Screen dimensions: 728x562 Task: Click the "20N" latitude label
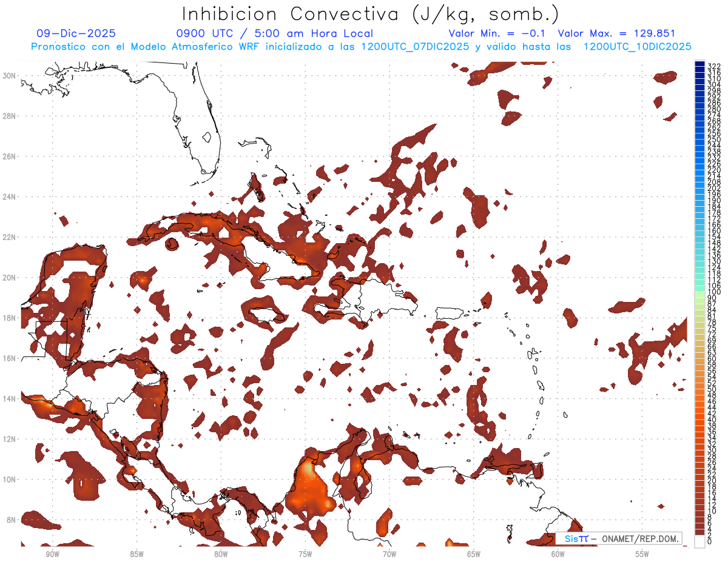(x=10, y=278)
